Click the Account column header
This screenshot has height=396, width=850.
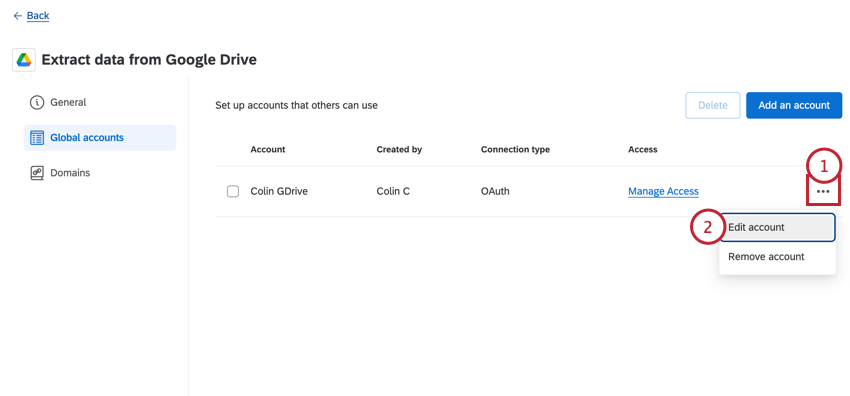268,150
